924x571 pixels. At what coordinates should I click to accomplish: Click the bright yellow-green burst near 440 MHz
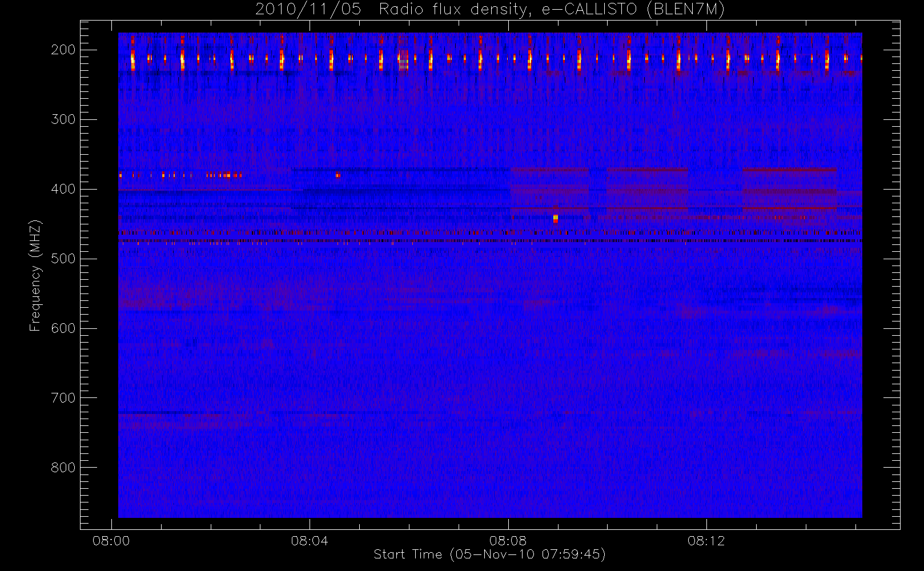(556, 219)
